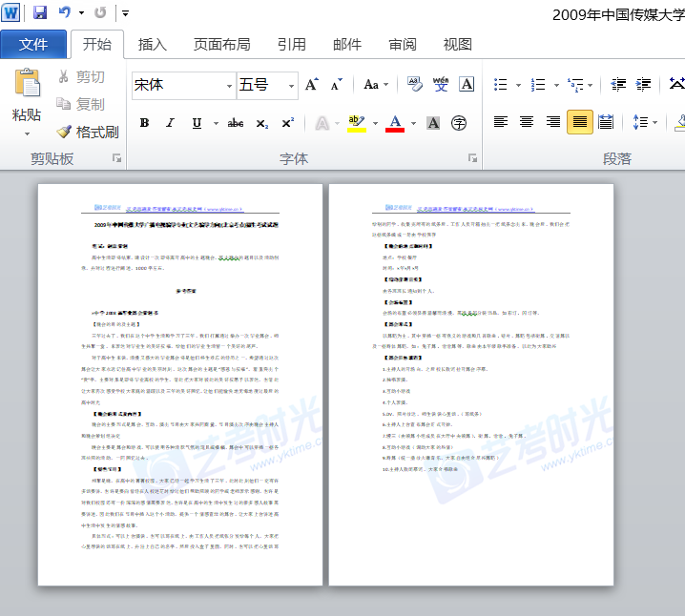Viewport: 685px width, 616px height.
Task: Expand the Font (字体) dialog launcher
Action: [x=471, y=158]
